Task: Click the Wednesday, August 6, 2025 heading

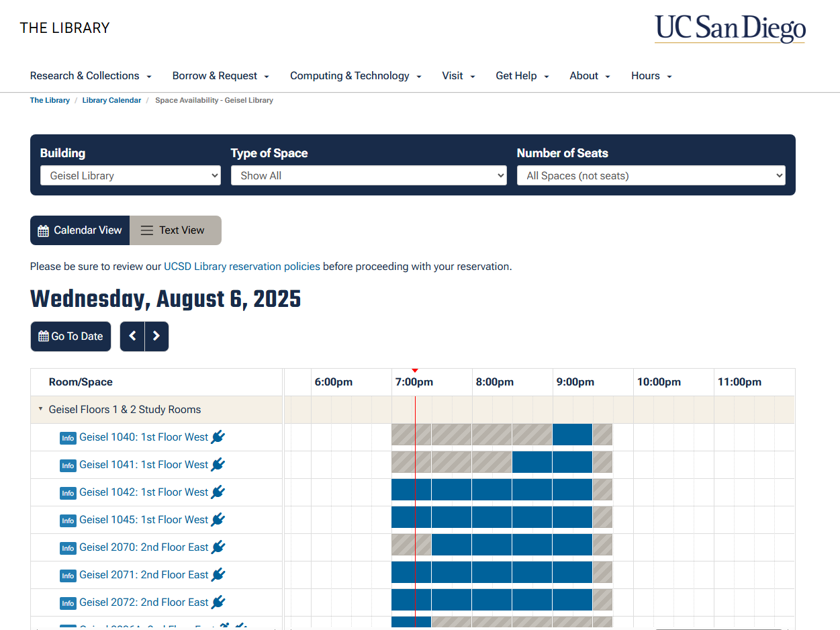Action: click(166, 299)
